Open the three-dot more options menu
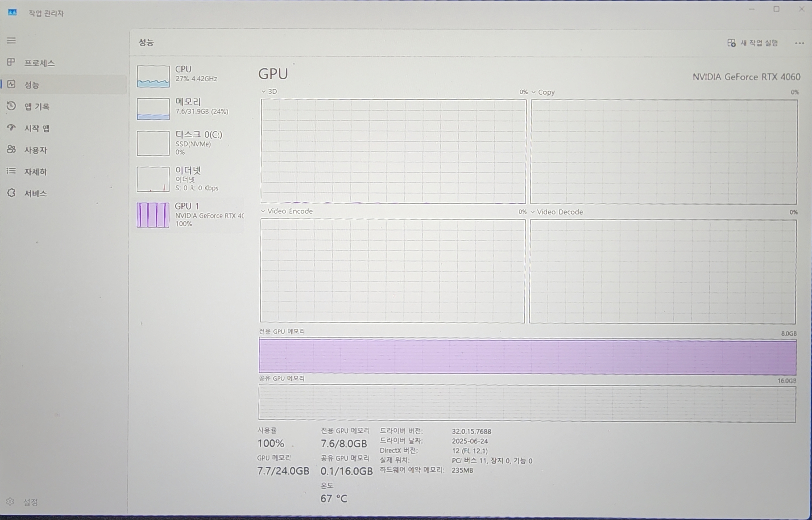The width and height of the screenshot is (812, 520). coord(799,43)
